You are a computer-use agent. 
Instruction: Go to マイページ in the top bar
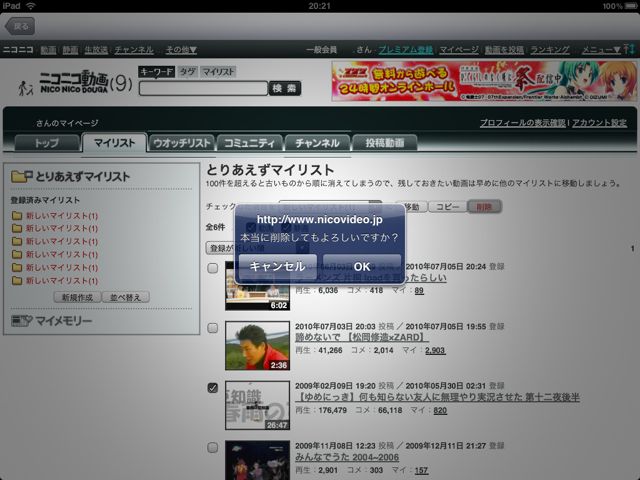[459, 50]
